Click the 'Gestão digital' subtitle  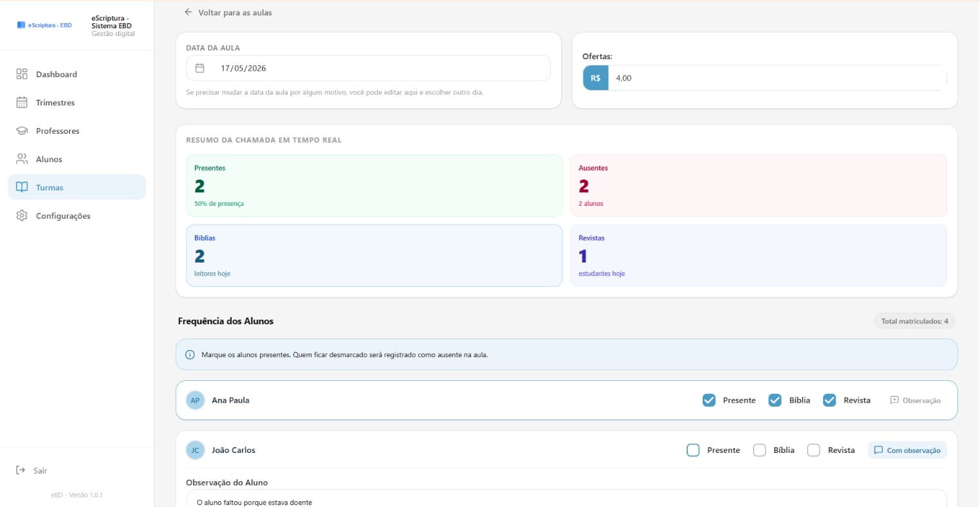pos(113,33)
